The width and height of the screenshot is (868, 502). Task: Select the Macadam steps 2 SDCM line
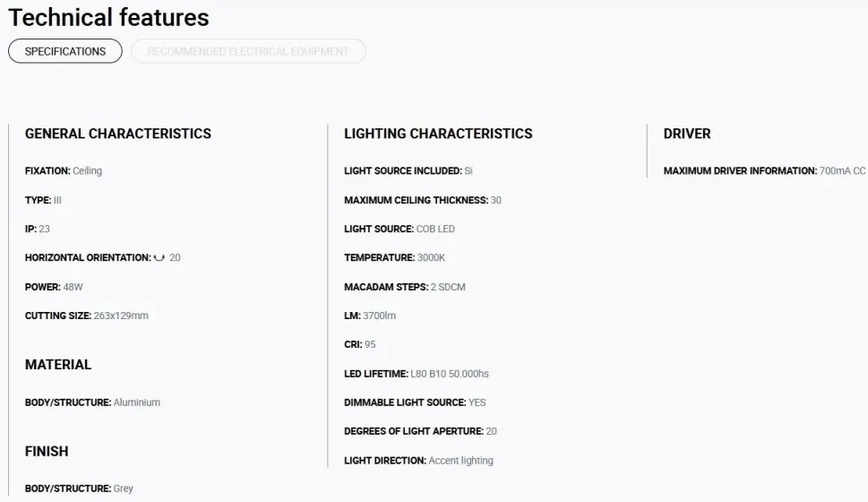point(405,287)
